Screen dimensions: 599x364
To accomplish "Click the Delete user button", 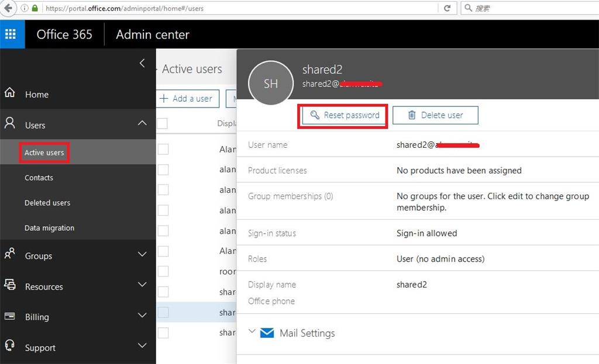I will (435, 115).
